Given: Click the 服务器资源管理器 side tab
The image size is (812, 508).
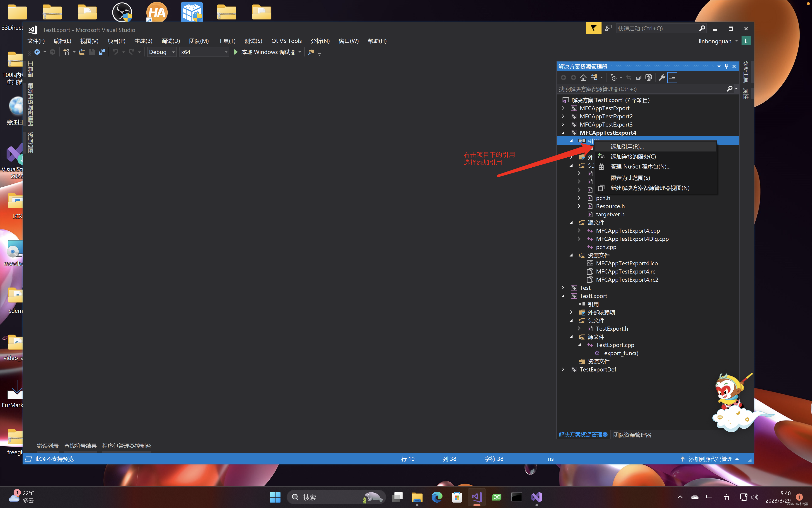Looking at the screenshot, I should coord(30,105).
